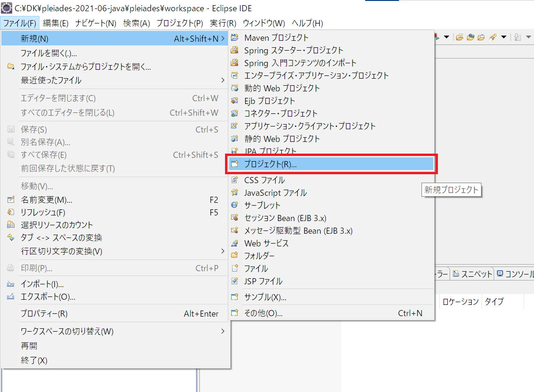Expand the 新規(N) submenu arrow

click(223, 38)
